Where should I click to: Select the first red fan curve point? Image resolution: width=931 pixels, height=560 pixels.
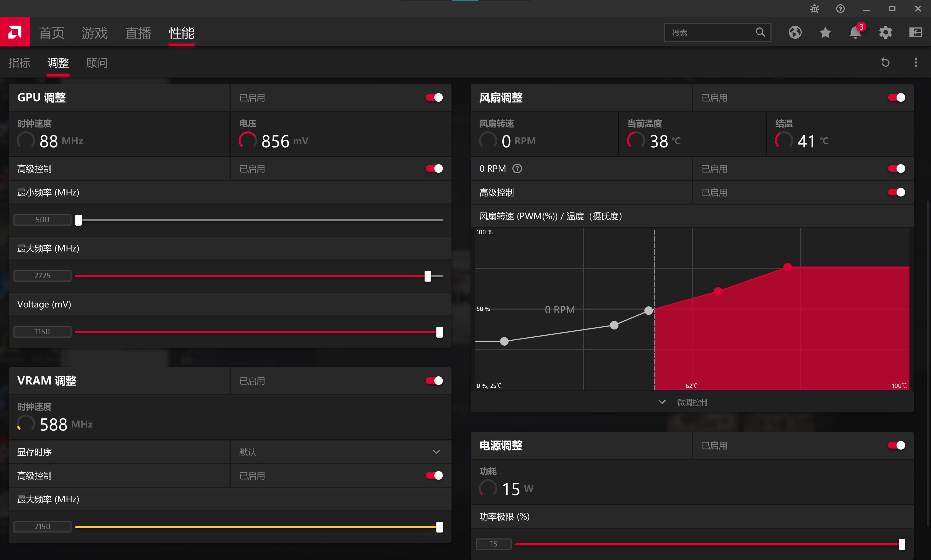tap(718, 291)
